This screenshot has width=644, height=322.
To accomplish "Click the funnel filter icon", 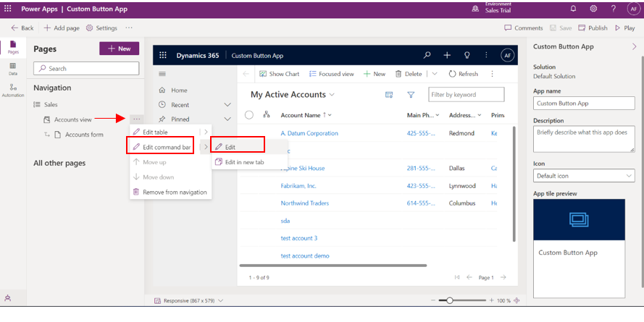I will click(x=411, y=95).
